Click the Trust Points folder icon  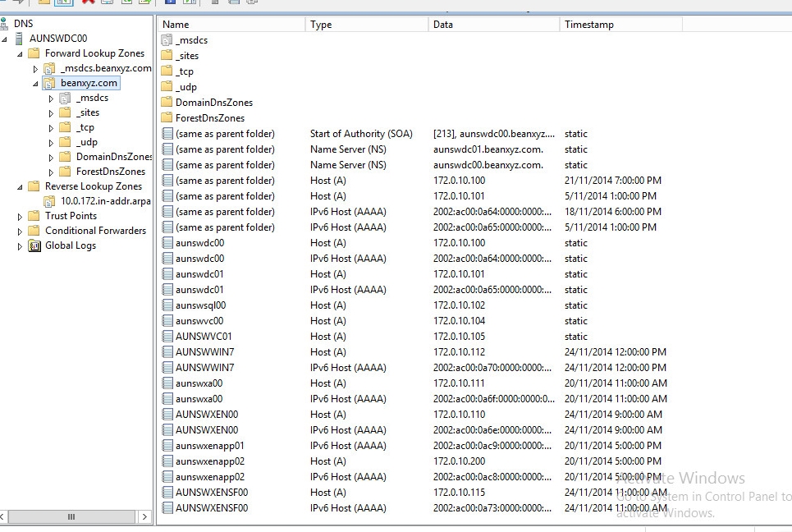pyautogui.click(x=34, y=216)
